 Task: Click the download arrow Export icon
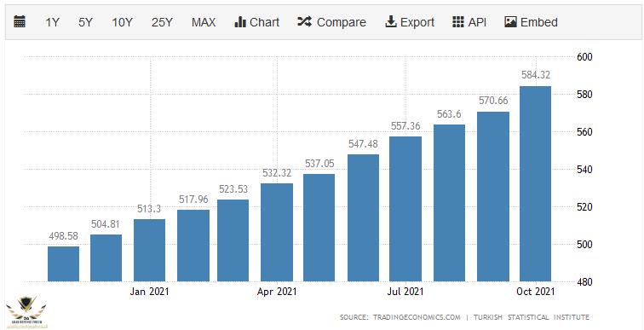(x=391, y=22)
